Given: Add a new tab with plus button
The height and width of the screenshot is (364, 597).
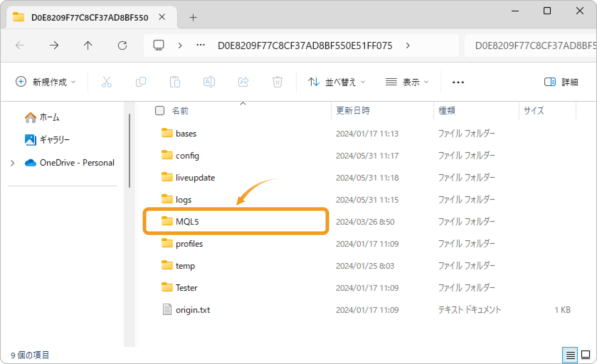Looking at the screenshot, I should coord(193,17).
